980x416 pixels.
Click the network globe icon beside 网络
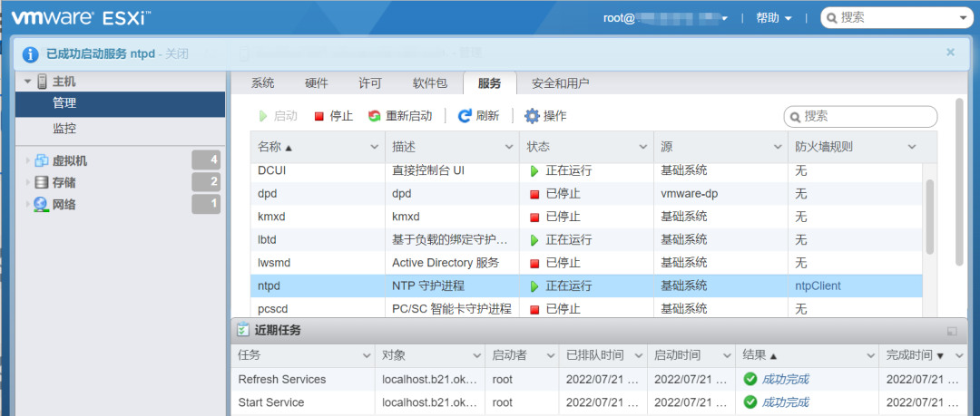tap(41, 204)
